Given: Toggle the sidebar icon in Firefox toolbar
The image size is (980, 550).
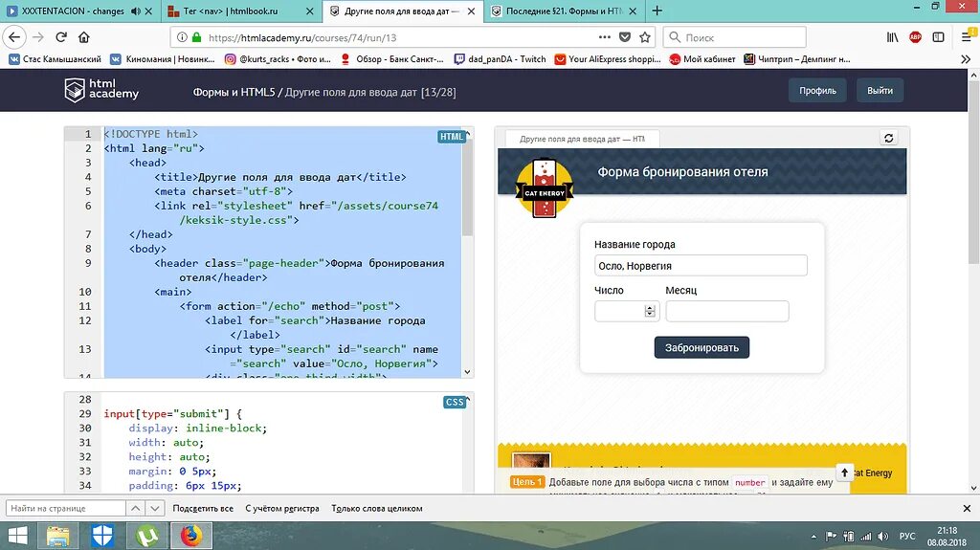Looking at the screenshot, I should pyautogui.click(x=938, y=37).
